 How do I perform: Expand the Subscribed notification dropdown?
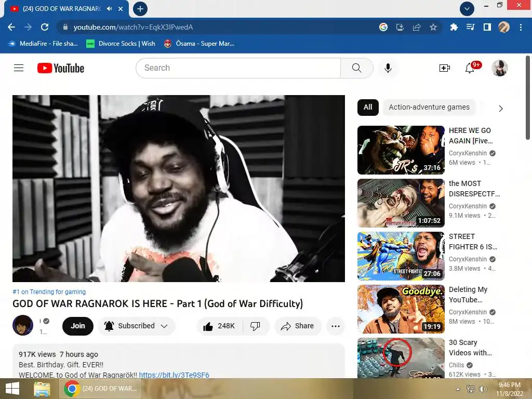(x=164, y=326)
